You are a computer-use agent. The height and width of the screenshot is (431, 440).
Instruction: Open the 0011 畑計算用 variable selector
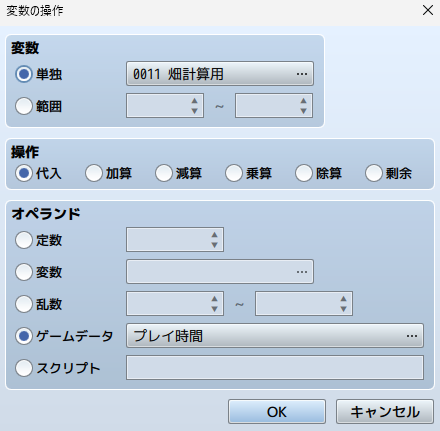point(220,74)
